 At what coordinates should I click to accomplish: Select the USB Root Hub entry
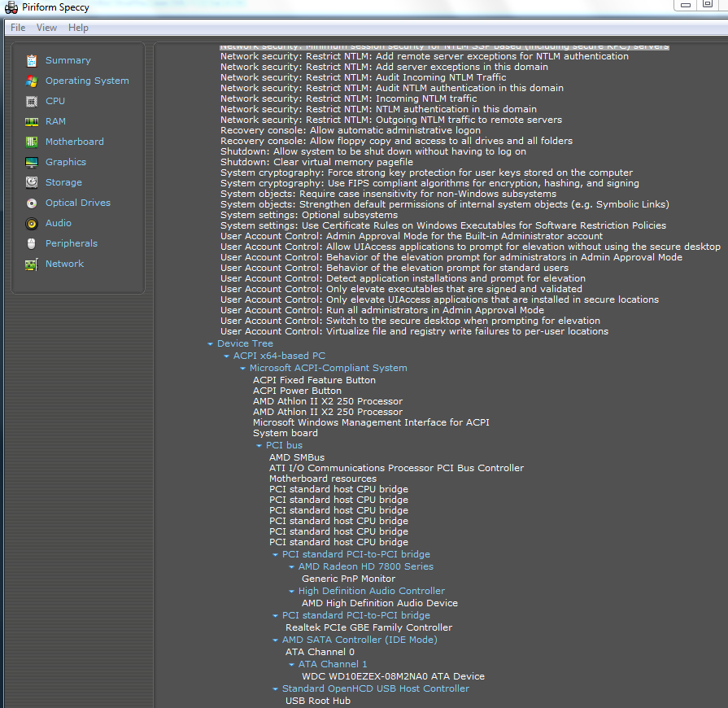[x=318, y=701]
